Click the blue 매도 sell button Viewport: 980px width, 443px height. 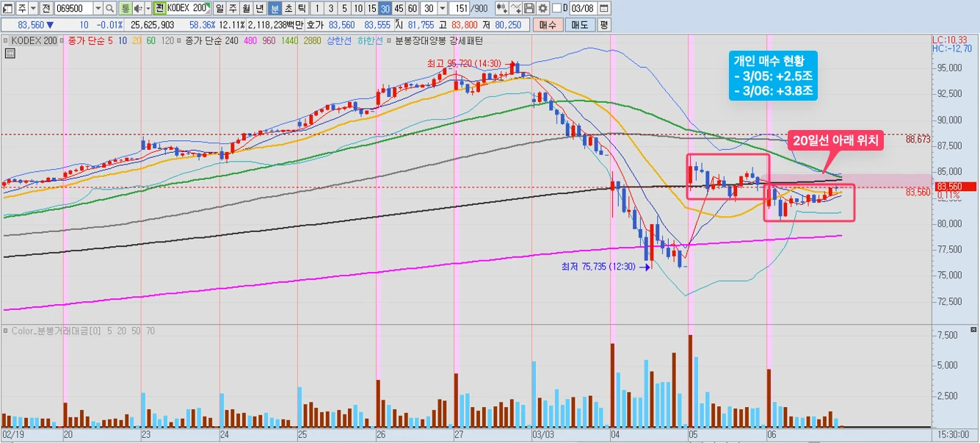click(580, 25)
